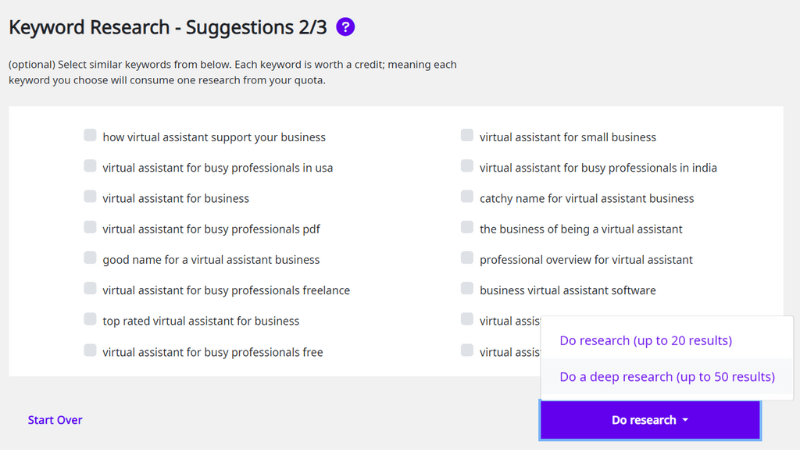
Task: Click the purple Do research button
Action: [x=650, y=420]
